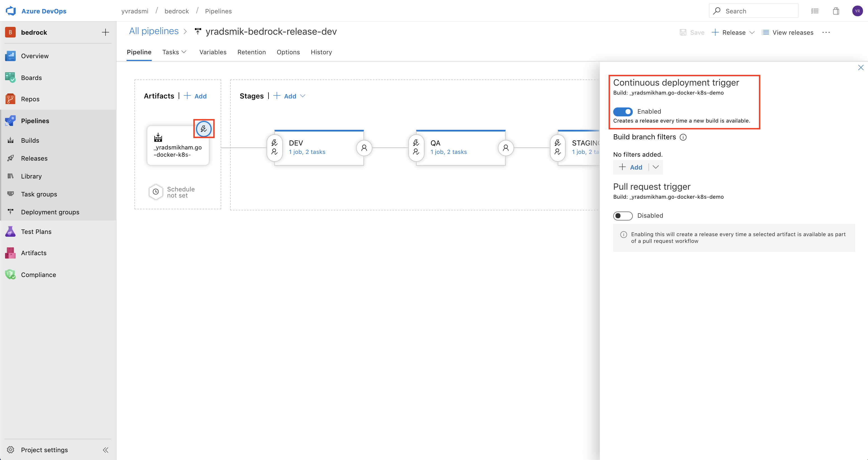Click the Add artifact button
868x460 pixels.
coord(195,96)
